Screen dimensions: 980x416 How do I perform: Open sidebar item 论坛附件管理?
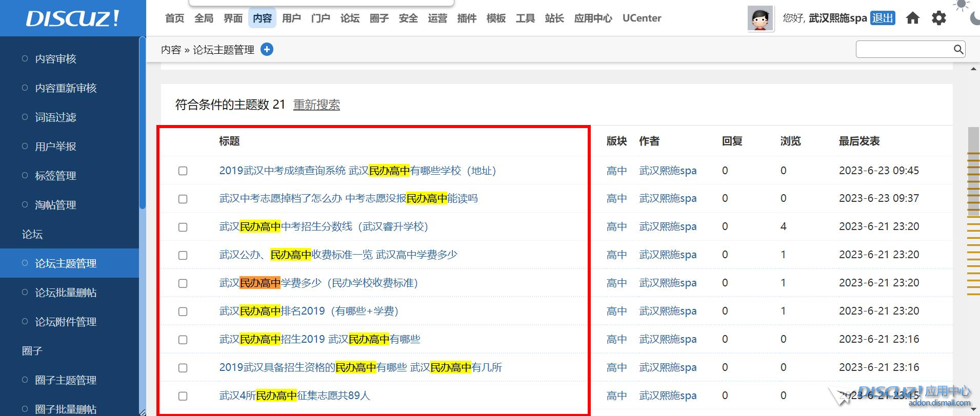coord(66,322)
